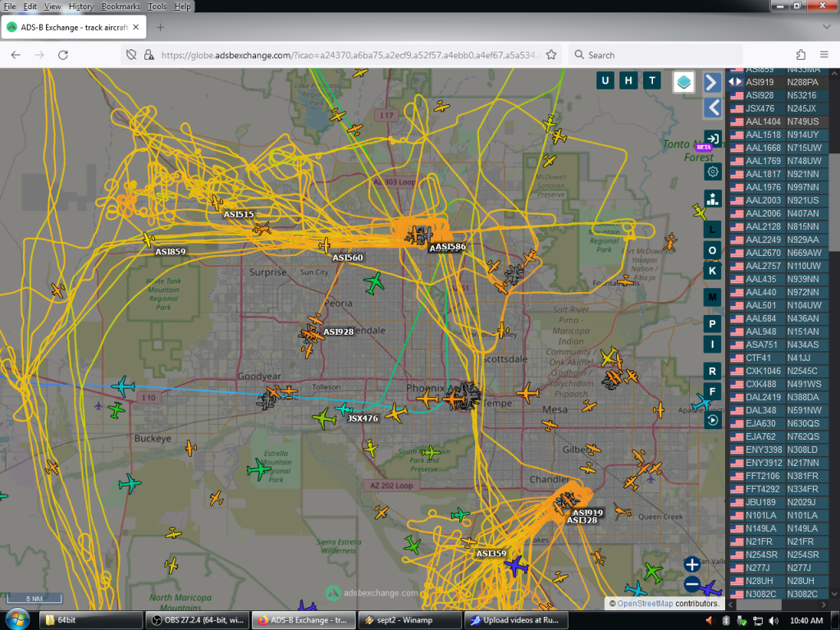Open the Tools menu
Viewport: 840px width, 630px height.
click(157, 7)
